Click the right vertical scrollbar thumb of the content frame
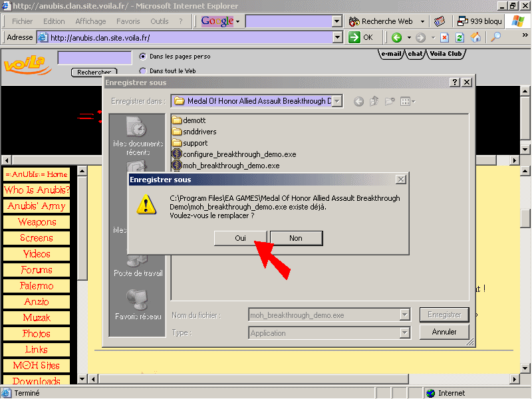This screenshot has width=532, height=399. (x=525, y=219)
